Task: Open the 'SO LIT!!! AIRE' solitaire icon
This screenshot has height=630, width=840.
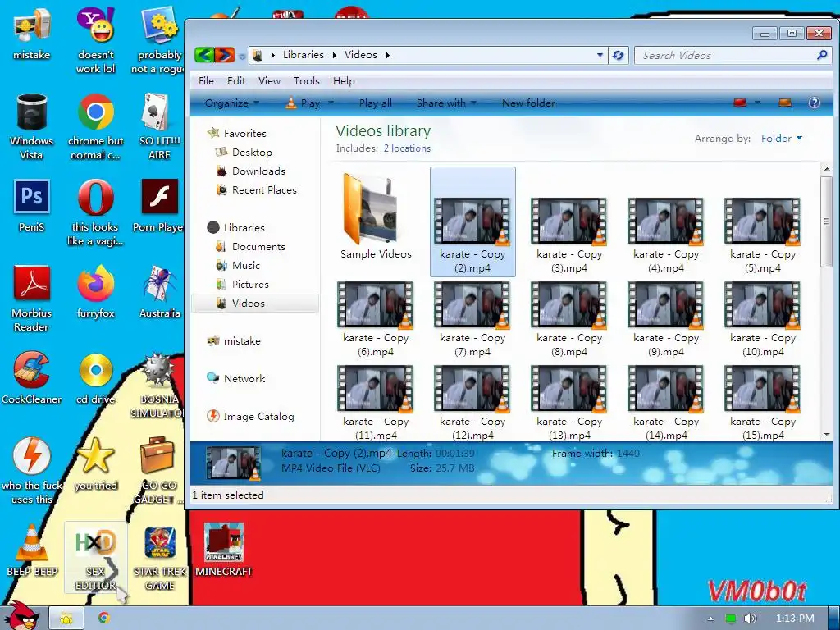Action: (158, 126)
